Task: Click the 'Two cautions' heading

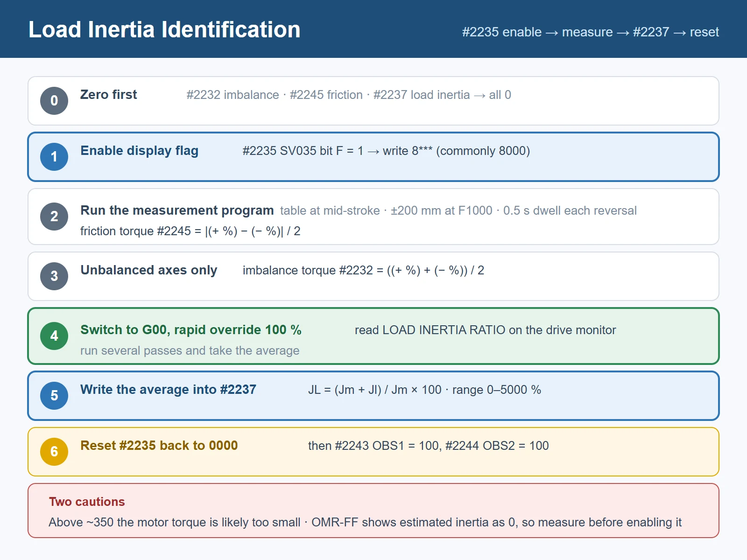Action: tap(87, 502)
